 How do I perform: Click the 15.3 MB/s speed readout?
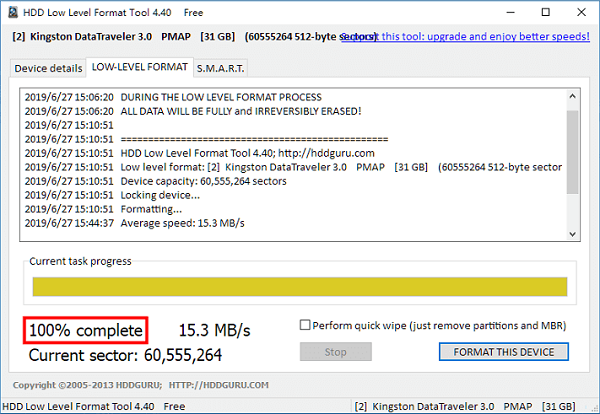tap(214, 330)
